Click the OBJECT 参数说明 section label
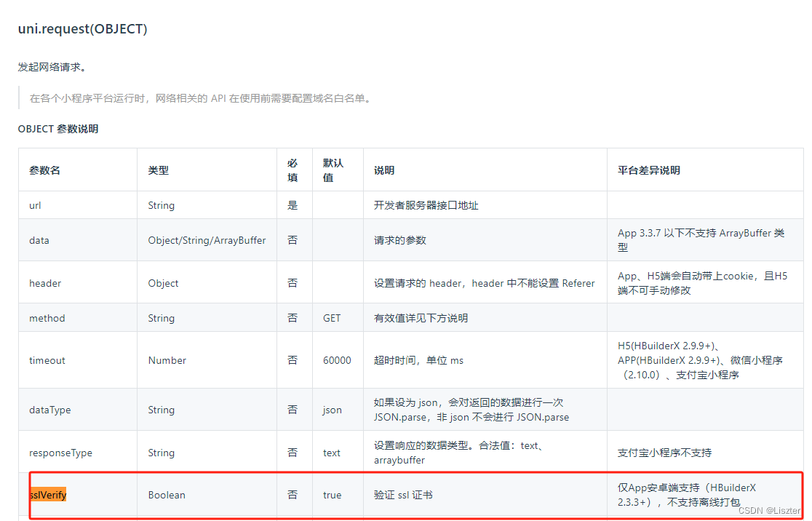 [59, 128]
